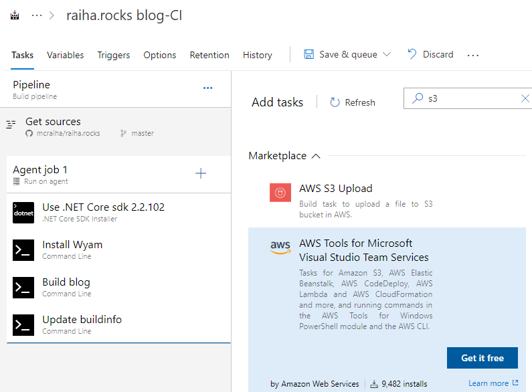This screenshot has width=532, height=392.
Task: Click the Save & queue button
Action: pyautogui.click(x=347, y=54)
